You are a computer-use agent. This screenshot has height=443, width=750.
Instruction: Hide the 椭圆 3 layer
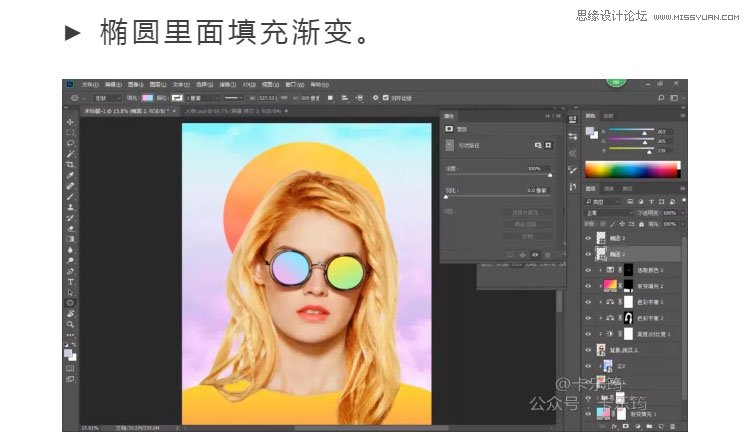(588, 238)
